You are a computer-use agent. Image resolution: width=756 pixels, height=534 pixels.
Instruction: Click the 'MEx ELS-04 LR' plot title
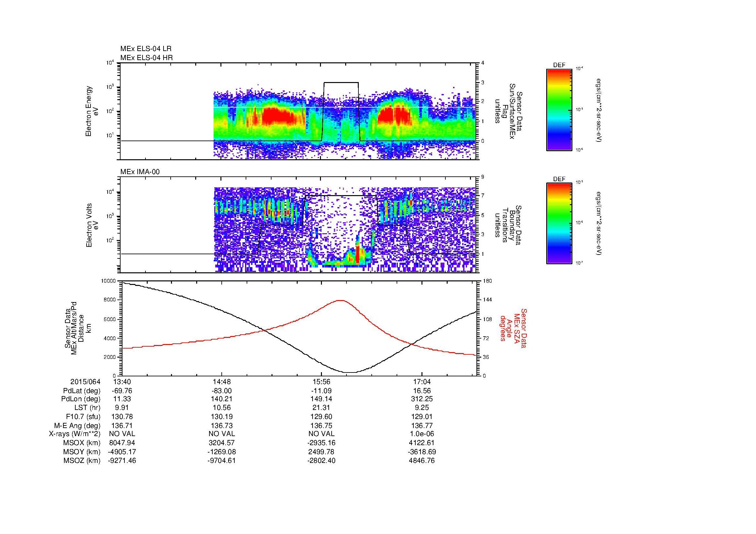pyautogui.click(x=146, y=49)
